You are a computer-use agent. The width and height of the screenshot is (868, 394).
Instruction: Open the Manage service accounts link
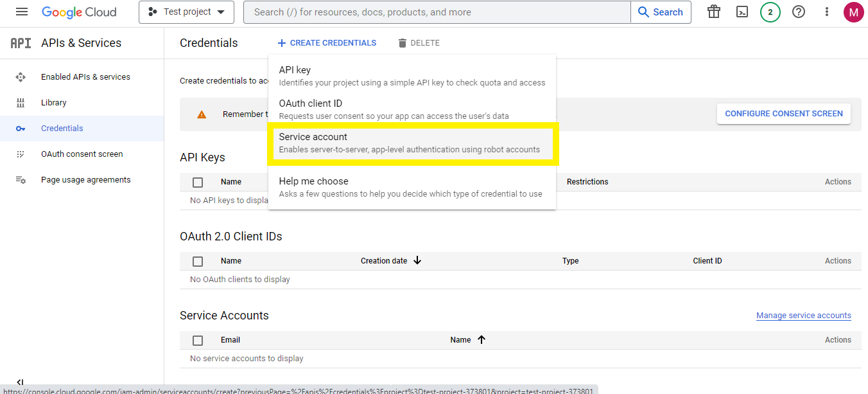tap(803, 315)
